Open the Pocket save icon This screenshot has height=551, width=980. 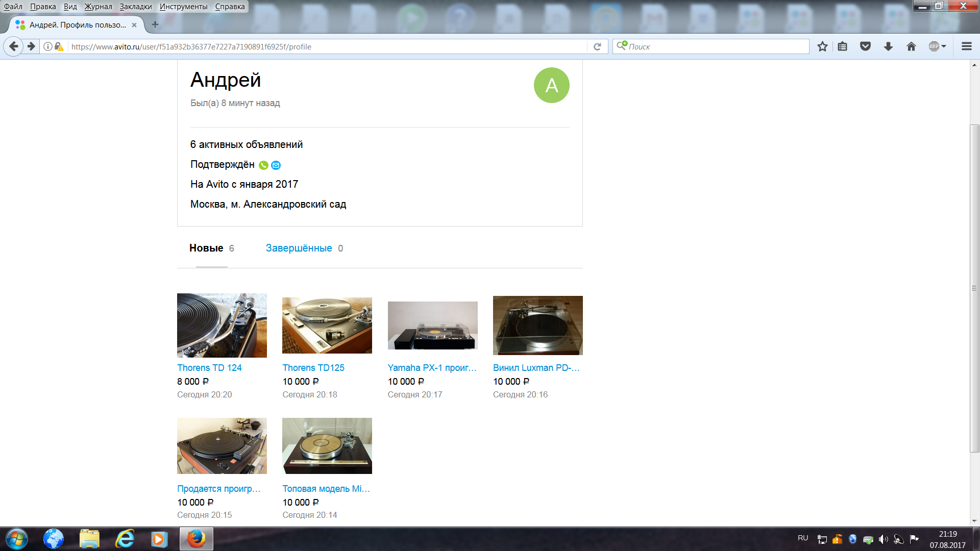coord(865,46)
